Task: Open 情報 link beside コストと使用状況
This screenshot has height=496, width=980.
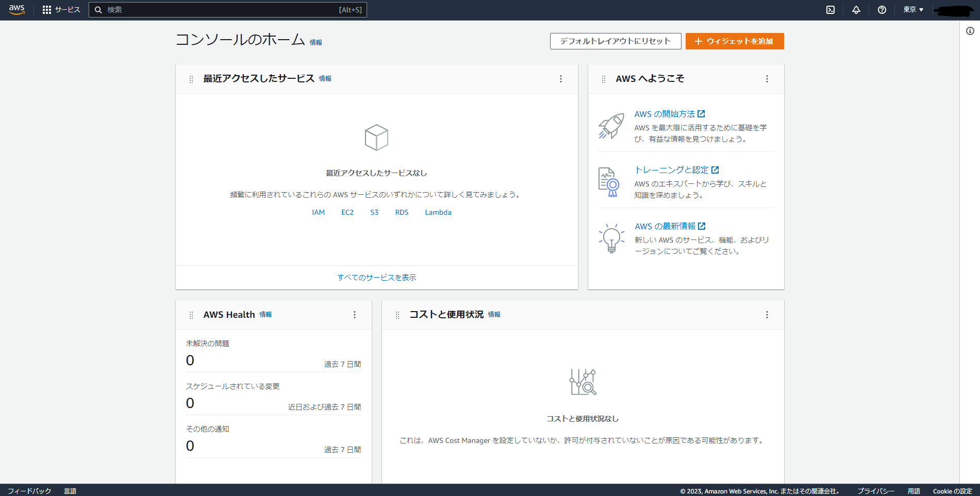Action: pyautogui.click(x=494, y=315)
